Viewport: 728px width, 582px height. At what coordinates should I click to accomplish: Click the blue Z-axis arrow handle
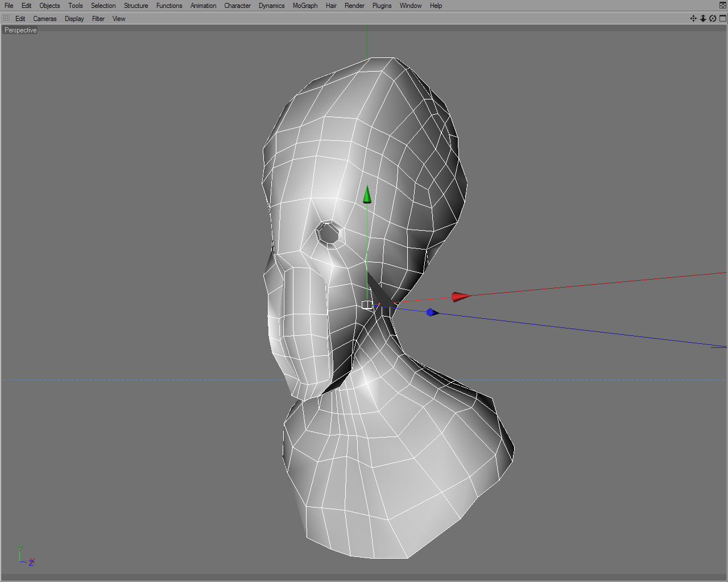[x=432, y=313]
